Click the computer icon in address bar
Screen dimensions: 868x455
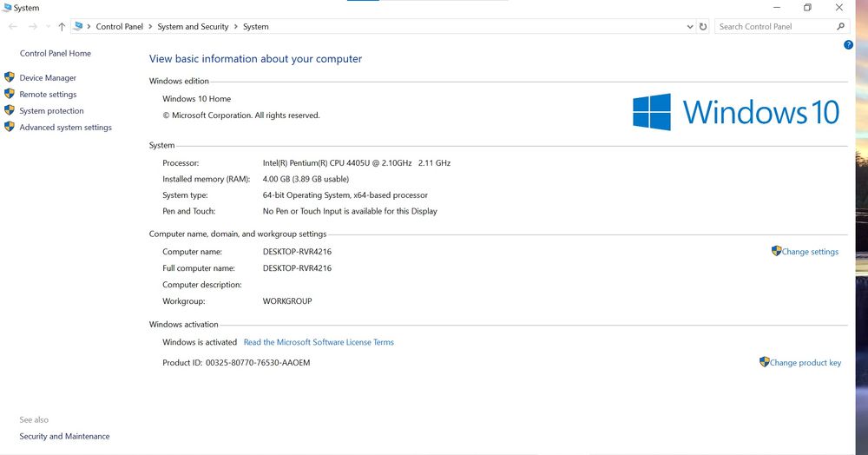(x=78, y=26)
